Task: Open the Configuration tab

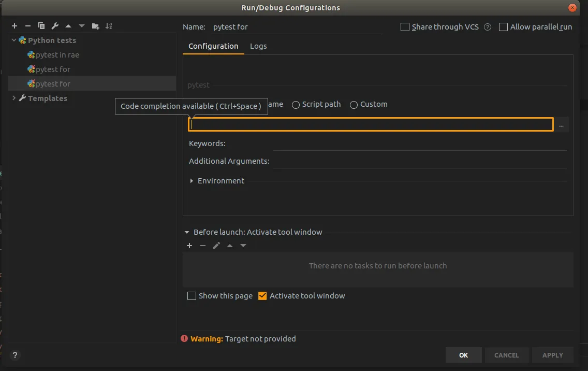Action: (x=213, y=46)
